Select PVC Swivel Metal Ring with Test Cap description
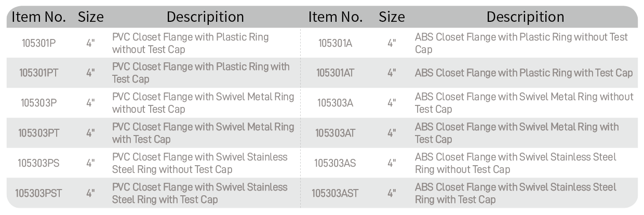This screenshot has height=215, width=644. (203, 133)
